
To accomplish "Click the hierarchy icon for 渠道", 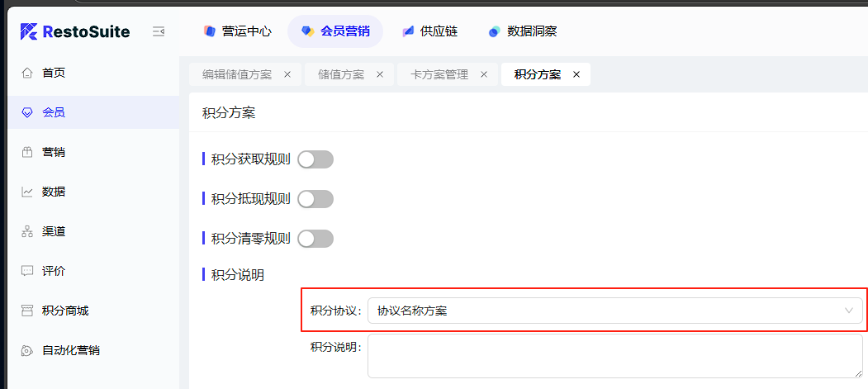I will pos(26,231).
